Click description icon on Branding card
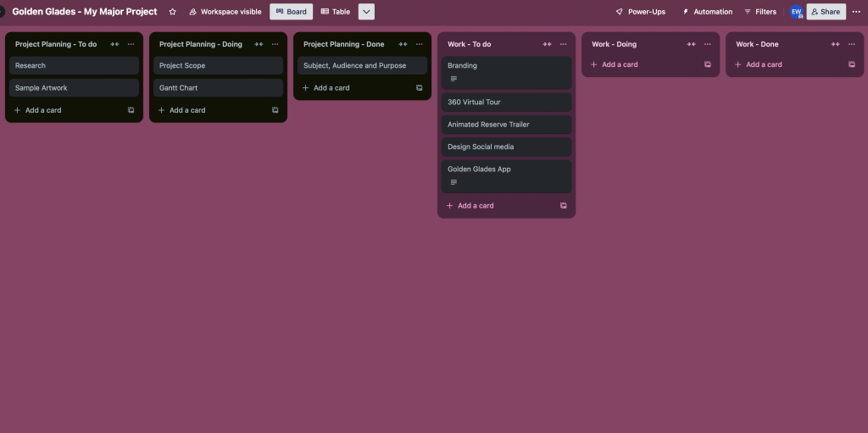The width and height of the screenshot is (868, 433). point(453,79)
